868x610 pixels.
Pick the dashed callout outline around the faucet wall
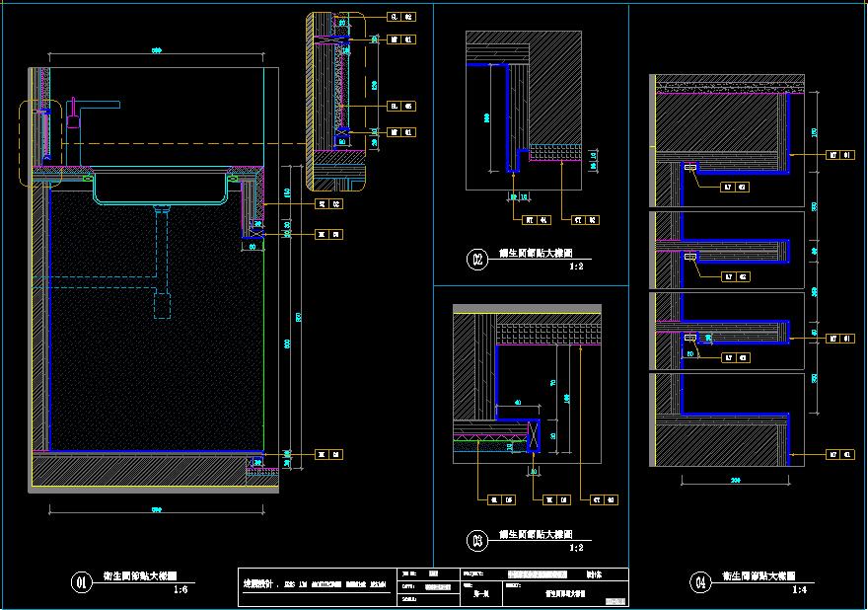point(40,143)
